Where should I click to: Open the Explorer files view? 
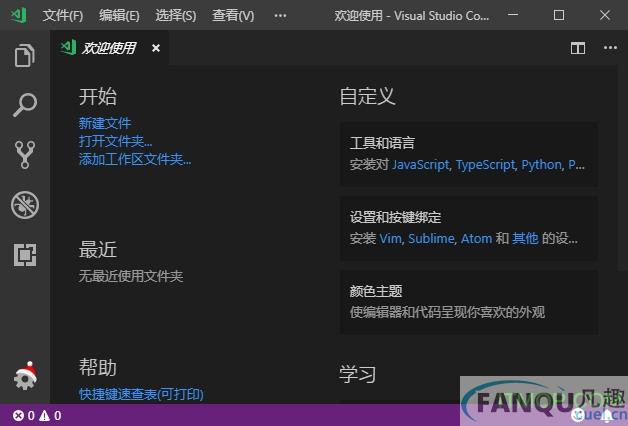tap(24, 55)
